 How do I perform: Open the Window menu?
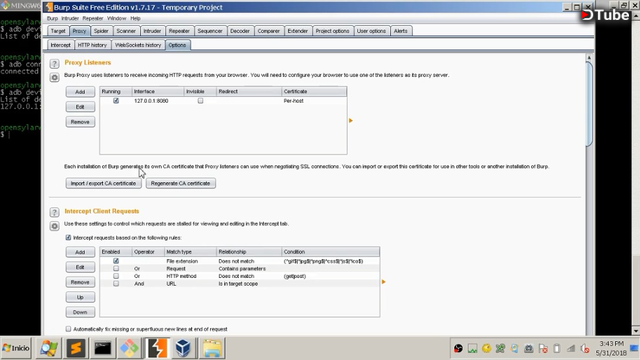[x=116, y=18]
